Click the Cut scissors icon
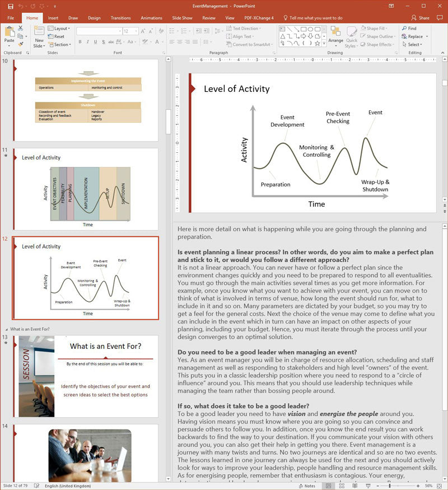Viewport: 448px width, 490px height. (21, 28)
